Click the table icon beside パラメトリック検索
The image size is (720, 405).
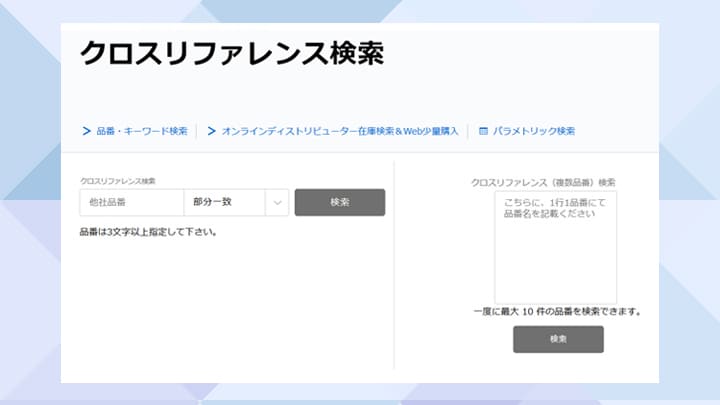click(x=483, y=131)
